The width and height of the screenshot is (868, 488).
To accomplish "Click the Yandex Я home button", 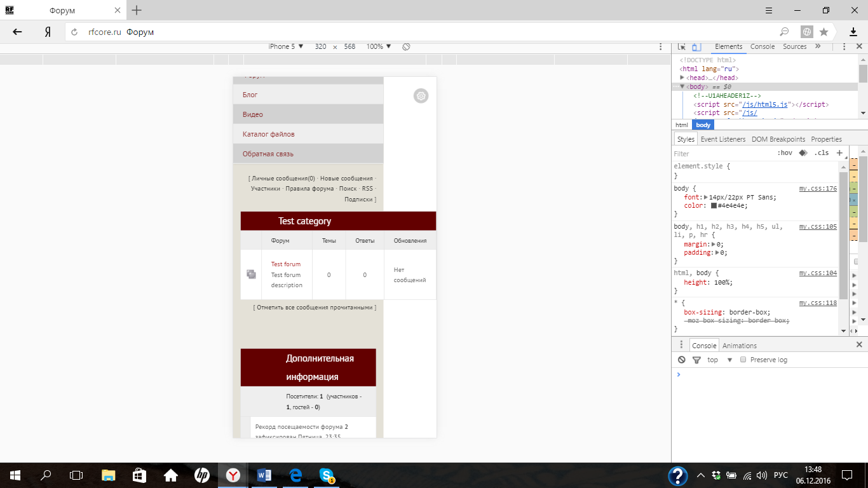I will [47, 32].
